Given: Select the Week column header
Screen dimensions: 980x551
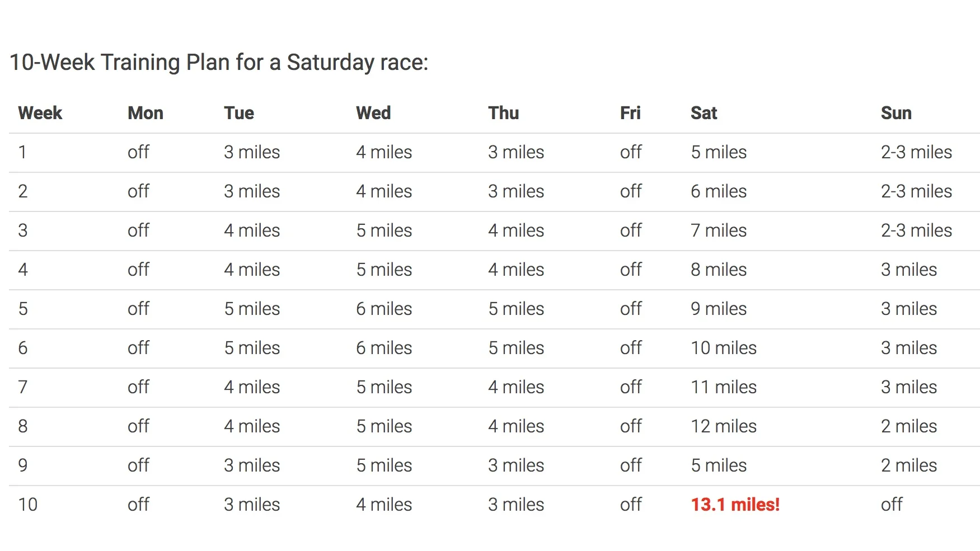Looking at the screenshot, I should click(x=40, y=113).
